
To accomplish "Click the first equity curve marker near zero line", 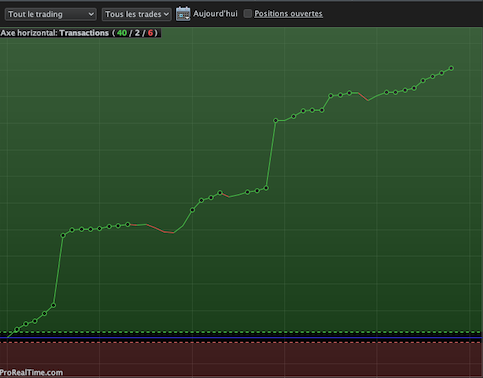I will point(17,329).
